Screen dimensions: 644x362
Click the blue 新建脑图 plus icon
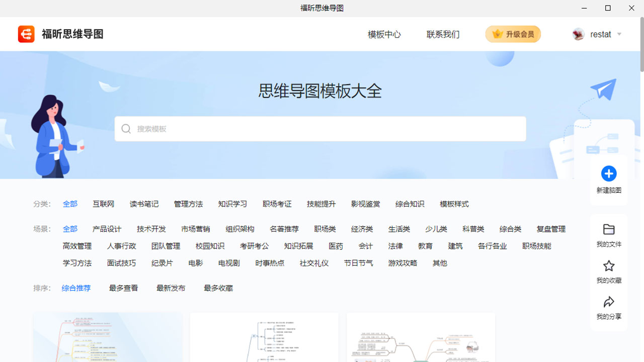tap(609, 173)
